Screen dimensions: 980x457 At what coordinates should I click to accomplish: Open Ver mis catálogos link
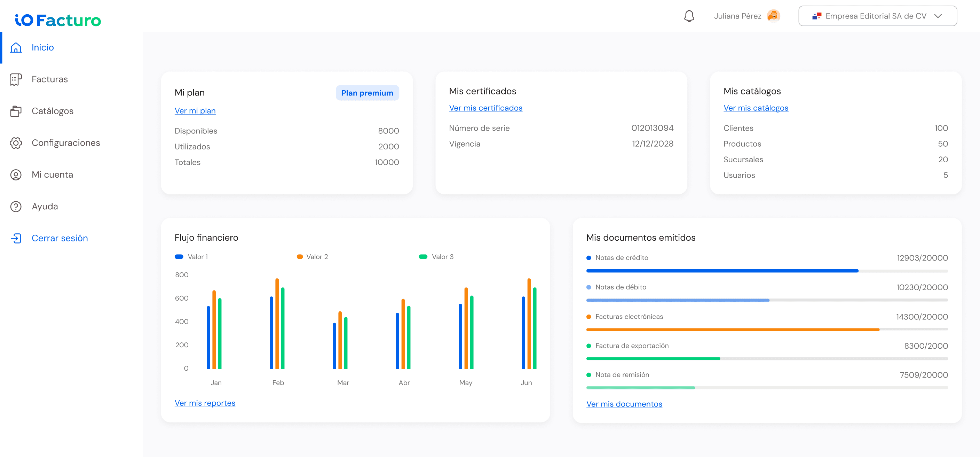pos(756,108)
